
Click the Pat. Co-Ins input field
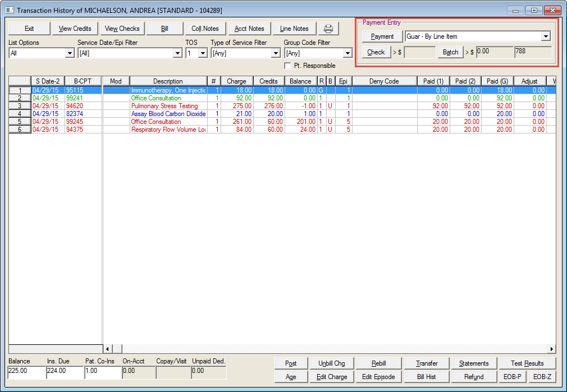pyautogui.click(x=102, y=371)
